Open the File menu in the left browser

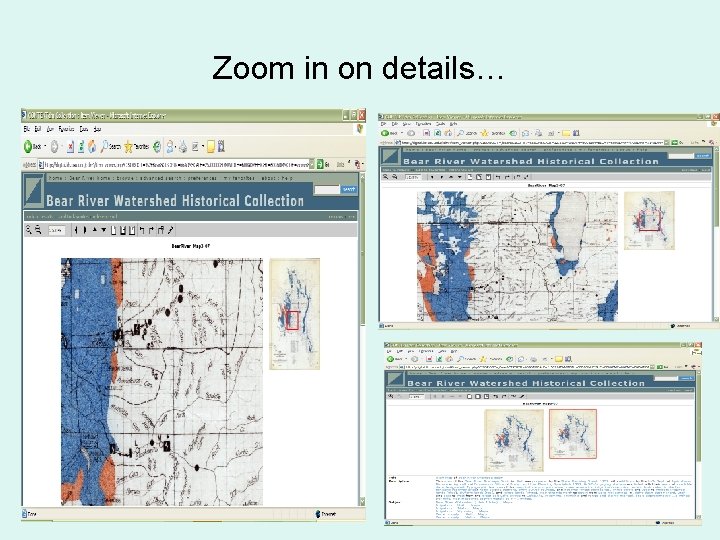click(26, 129)
